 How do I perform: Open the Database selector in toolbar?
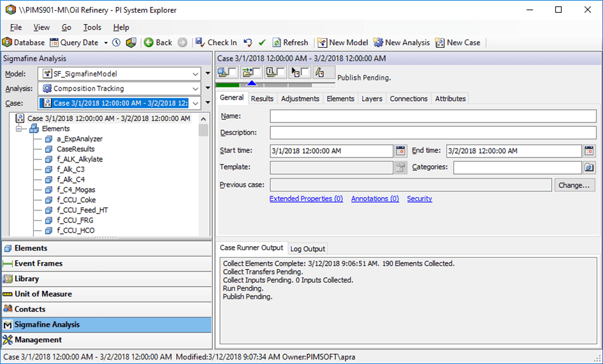24,43
